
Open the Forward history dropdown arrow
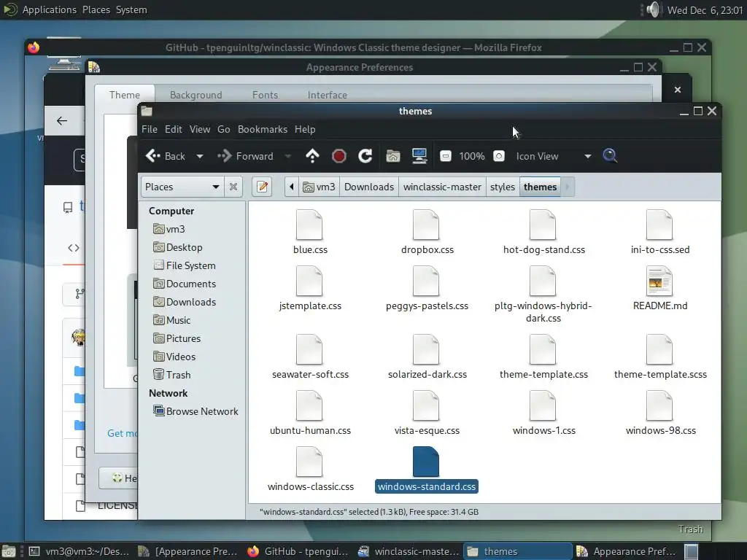click(287, 156)
